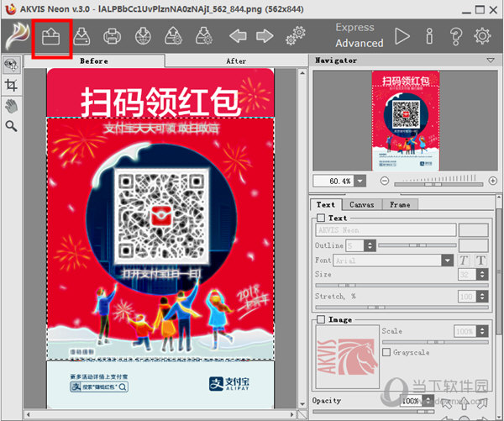This screenshot has width=504, height=421.
Task: Toggle bold text style button
Action: click(480, 260)
